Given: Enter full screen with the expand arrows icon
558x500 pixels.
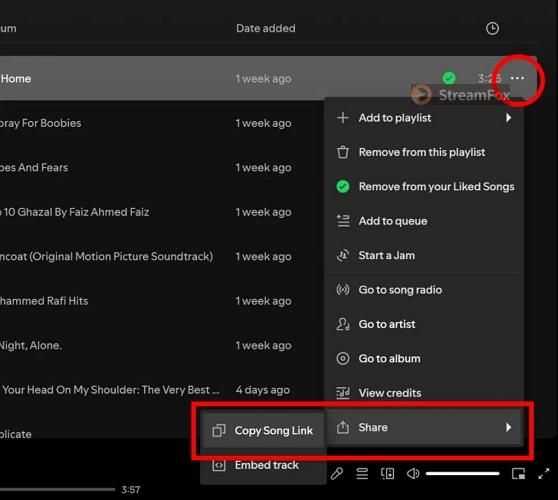Looking at the screenshot, I should 543,474.
